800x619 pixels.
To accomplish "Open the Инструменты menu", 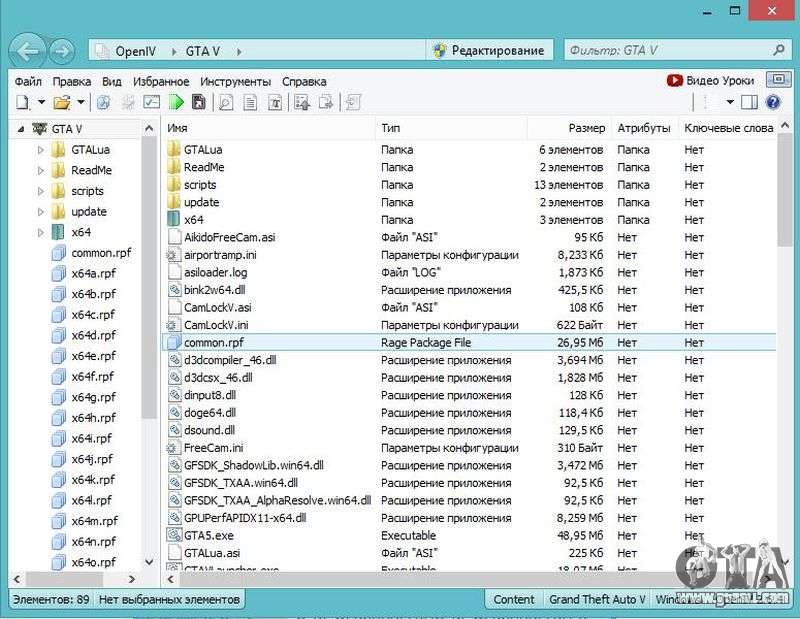I will 235,81.
